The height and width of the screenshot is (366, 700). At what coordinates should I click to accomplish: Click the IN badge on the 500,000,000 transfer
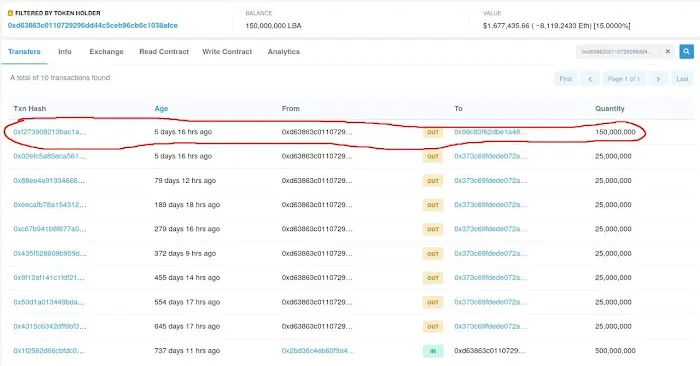pos(433,351)
